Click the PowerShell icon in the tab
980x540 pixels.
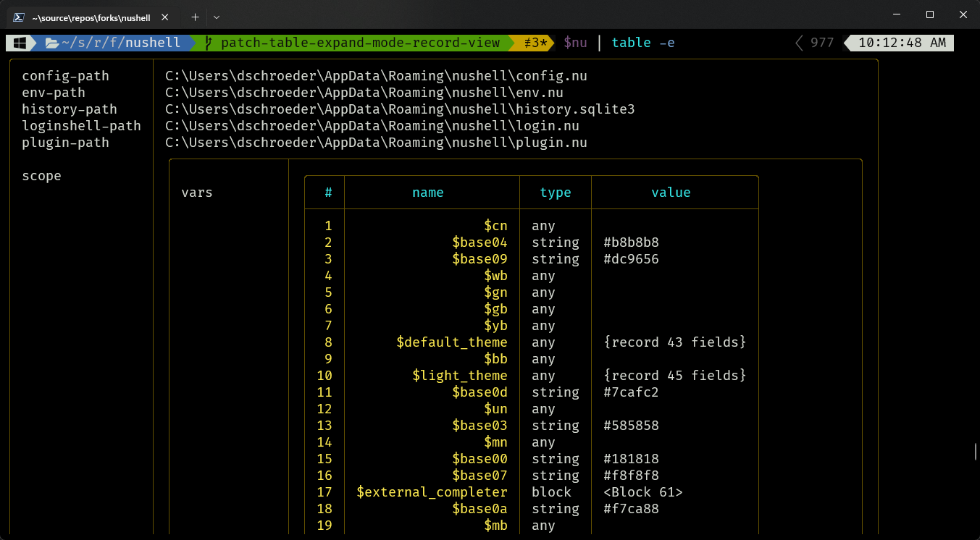[20, 16]
